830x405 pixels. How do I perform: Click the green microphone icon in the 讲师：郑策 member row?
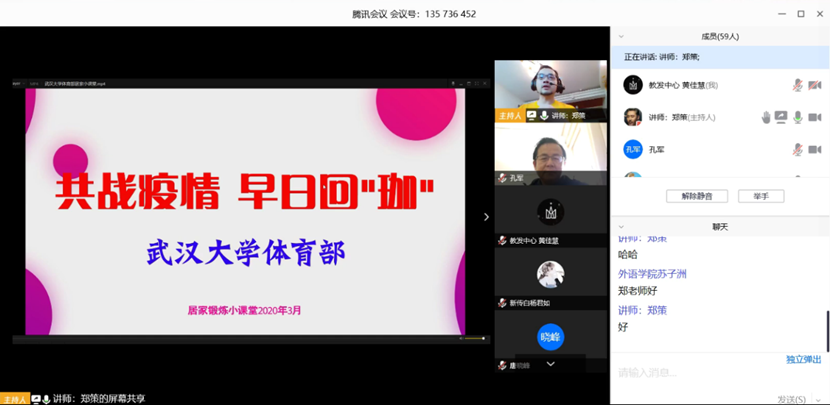(798, 118)
